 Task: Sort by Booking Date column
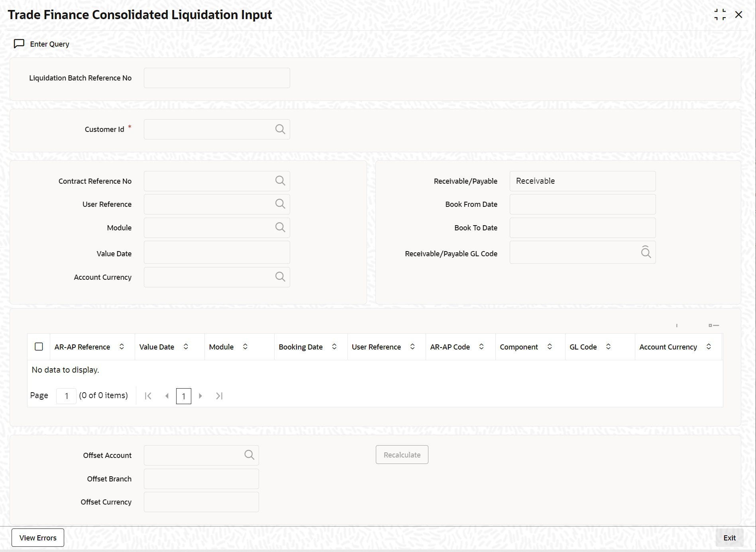(x=334, y=347)
